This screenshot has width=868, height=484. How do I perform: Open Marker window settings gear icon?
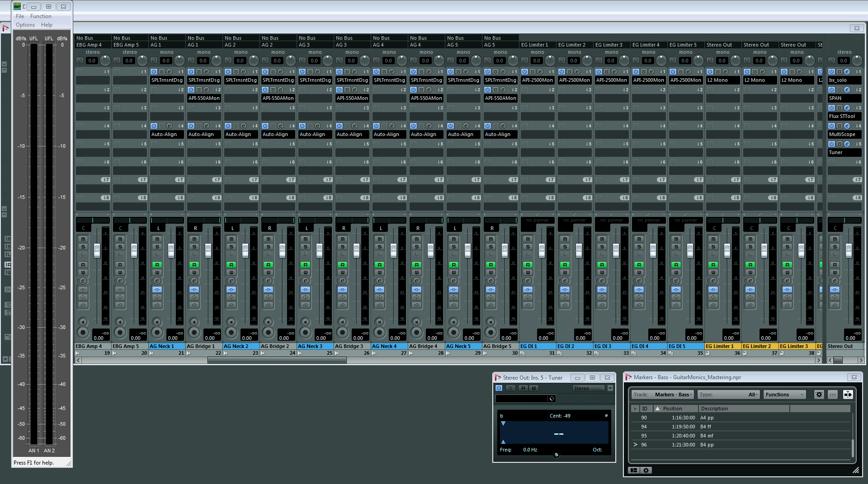coord(819,395)
